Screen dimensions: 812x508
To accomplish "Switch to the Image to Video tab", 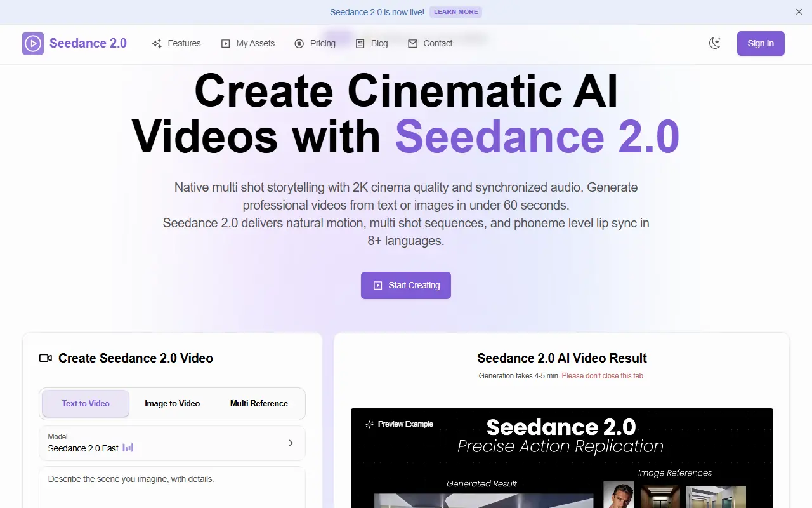I will 172,403.
